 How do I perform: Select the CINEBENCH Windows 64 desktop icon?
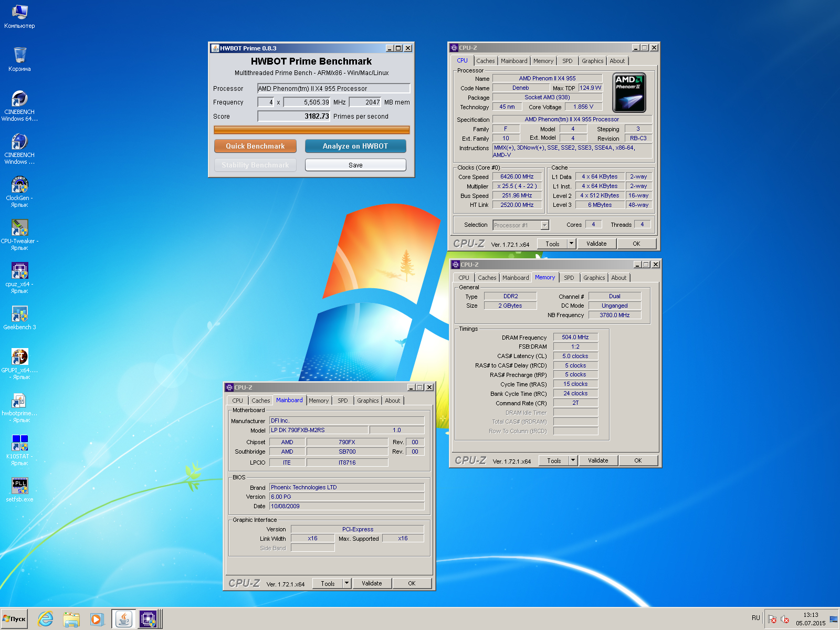(19, 106)
